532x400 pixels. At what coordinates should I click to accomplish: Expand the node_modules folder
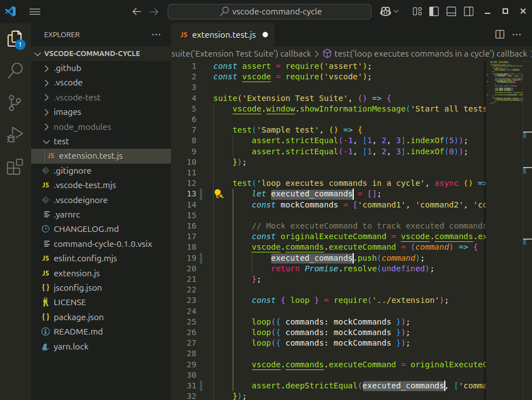[x=101, y=127]
